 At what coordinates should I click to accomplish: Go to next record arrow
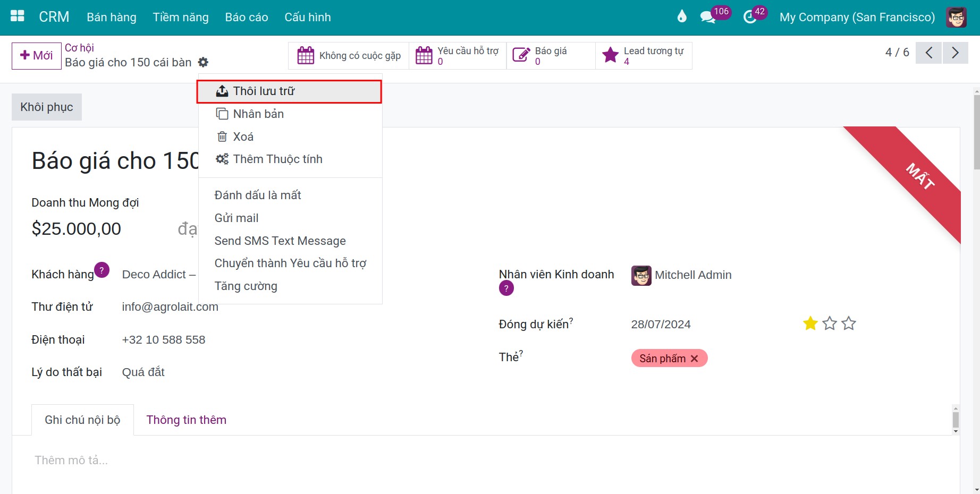coord(955,53)
